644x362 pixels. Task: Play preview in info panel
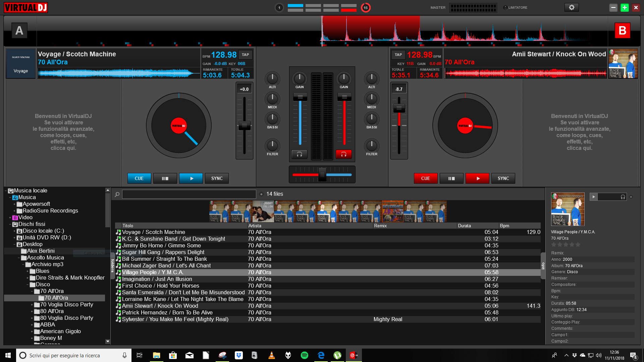[593, 197]
